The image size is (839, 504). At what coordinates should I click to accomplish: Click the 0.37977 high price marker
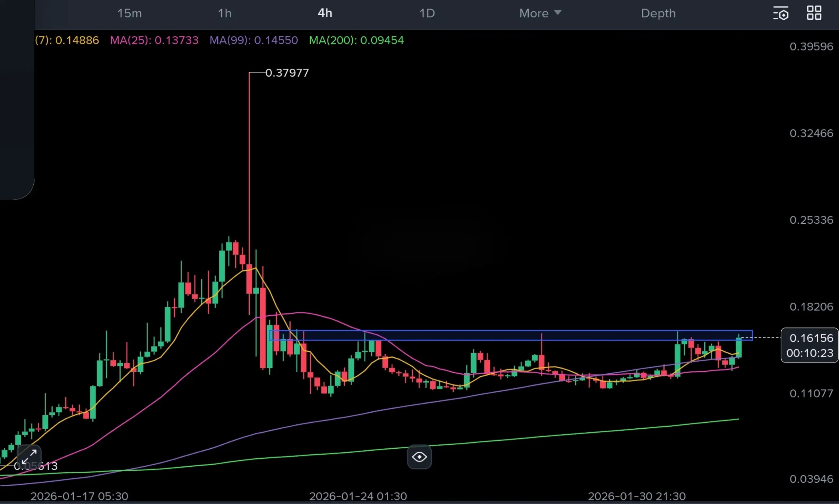[x=287, y=73]
